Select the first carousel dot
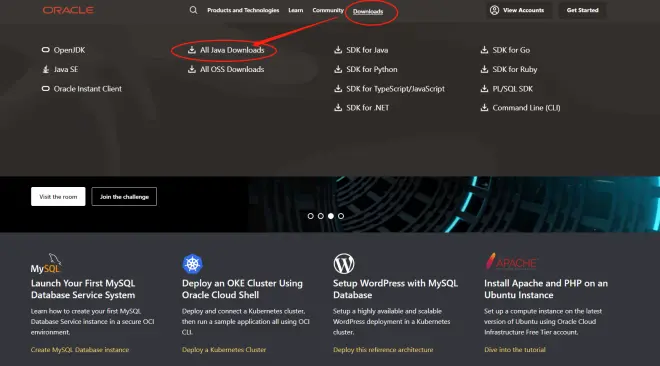The height and width of the screenshot is (366, 660). (x=311, y=216)
